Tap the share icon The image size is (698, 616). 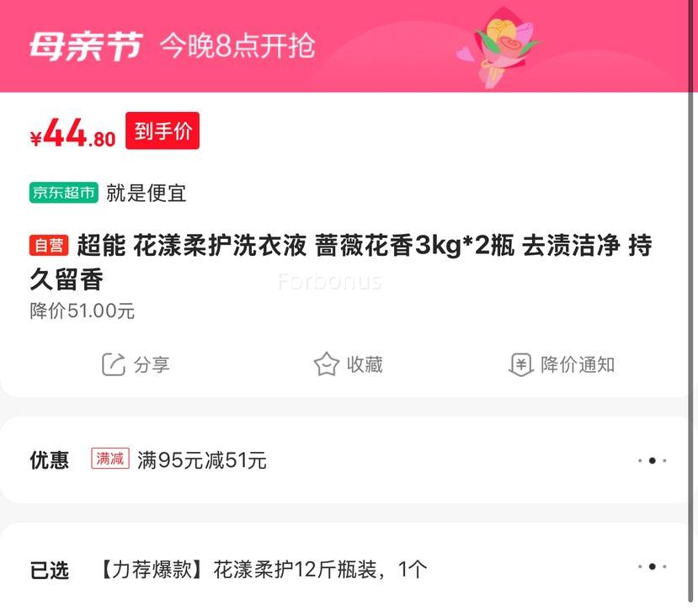(114, 364)
